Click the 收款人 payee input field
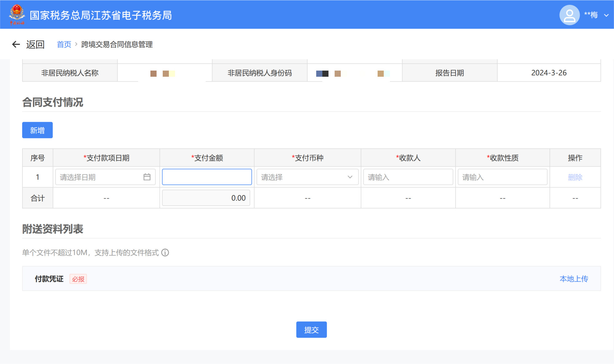Image resolution: width=614 pixels, height=364 pixels. click(408, 177)
